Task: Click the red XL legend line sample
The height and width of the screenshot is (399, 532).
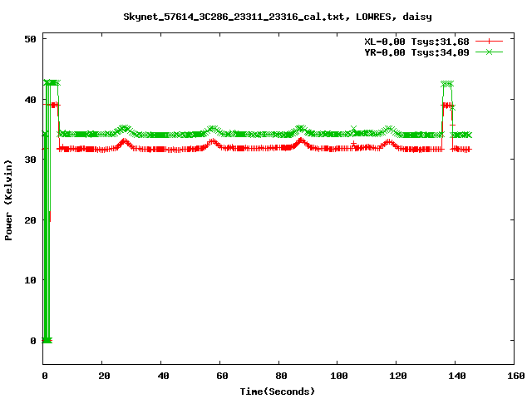Action: click(x=489, y=42)
